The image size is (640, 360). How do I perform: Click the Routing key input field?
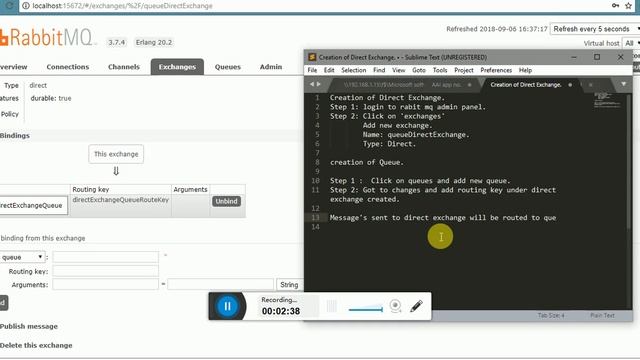point(105,271)
